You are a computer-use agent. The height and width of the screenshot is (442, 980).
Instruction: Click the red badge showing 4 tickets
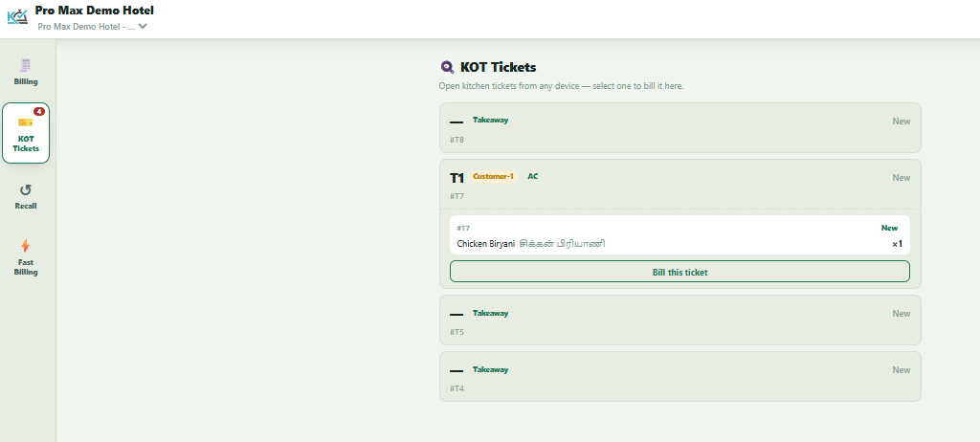(38, 111)
